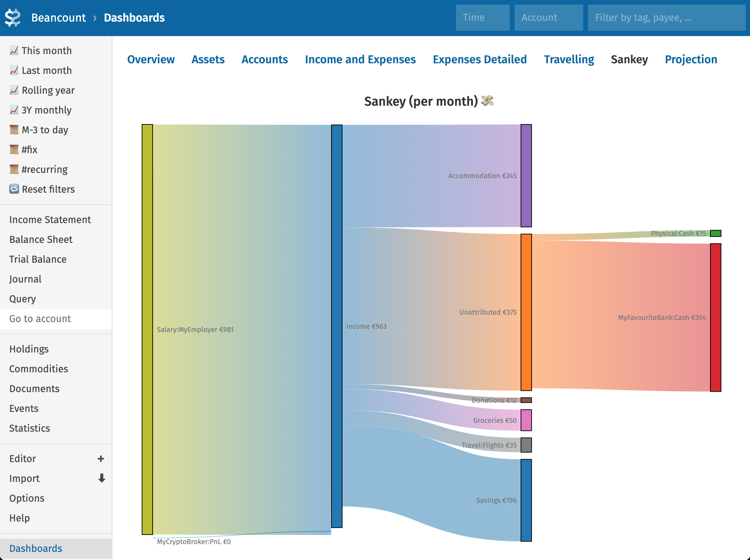
Task: Apply the 3Y monthly filter link
Action: click(47, 110)
